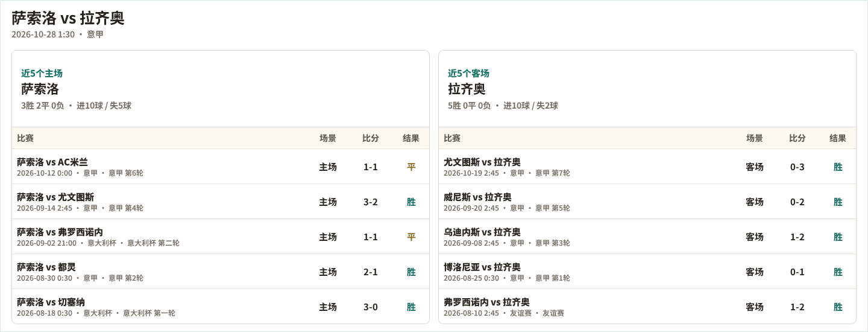
Task: Click 比分 column header in 萨索洛 table
Action: pos(371,138)
